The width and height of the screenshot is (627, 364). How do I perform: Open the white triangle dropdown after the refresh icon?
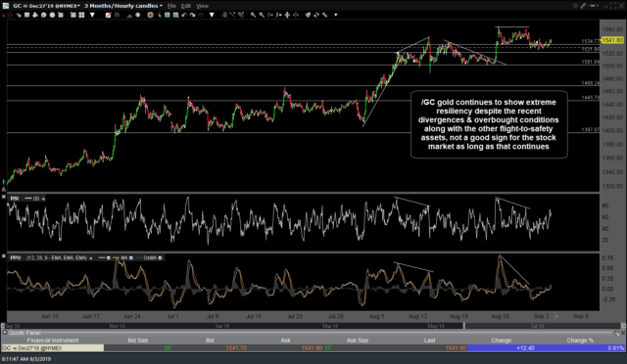(x=212, y=15)
